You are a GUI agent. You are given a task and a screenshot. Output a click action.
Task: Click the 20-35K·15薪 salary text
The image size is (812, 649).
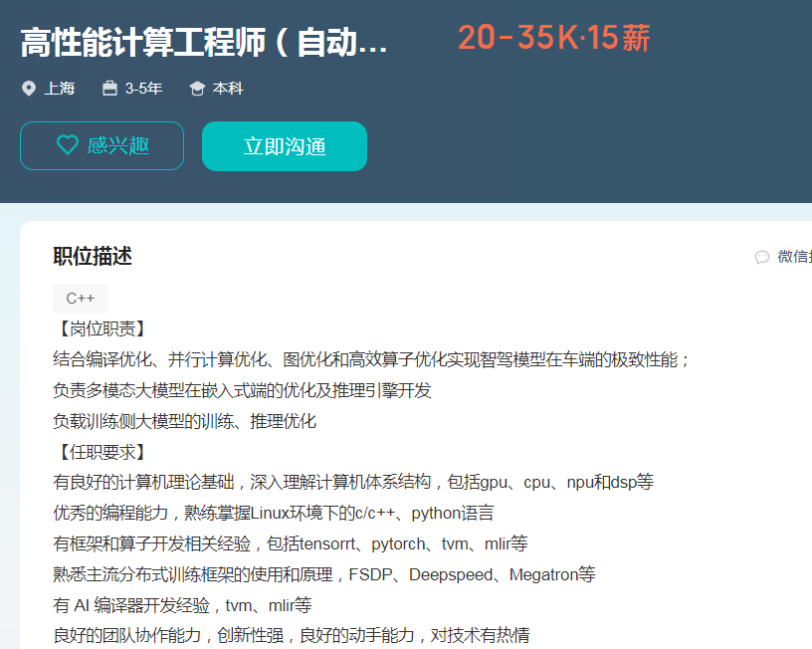coord(553,38)
